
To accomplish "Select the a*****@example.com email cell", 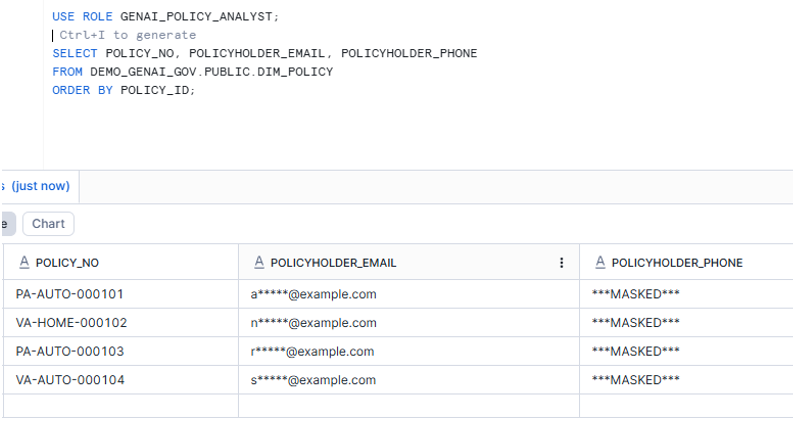I will pyautogui.click(x=313, y=294).
